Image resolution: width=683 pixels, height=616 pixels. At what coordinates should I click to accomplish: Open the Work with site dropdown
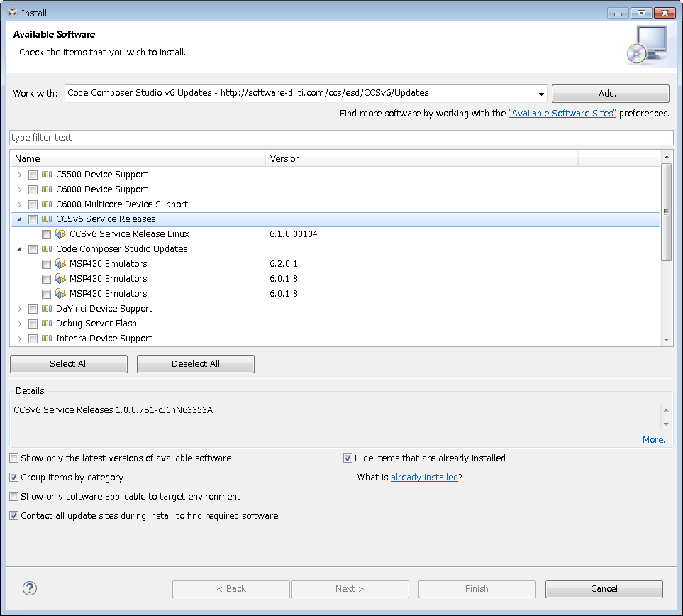coord(541,94)
